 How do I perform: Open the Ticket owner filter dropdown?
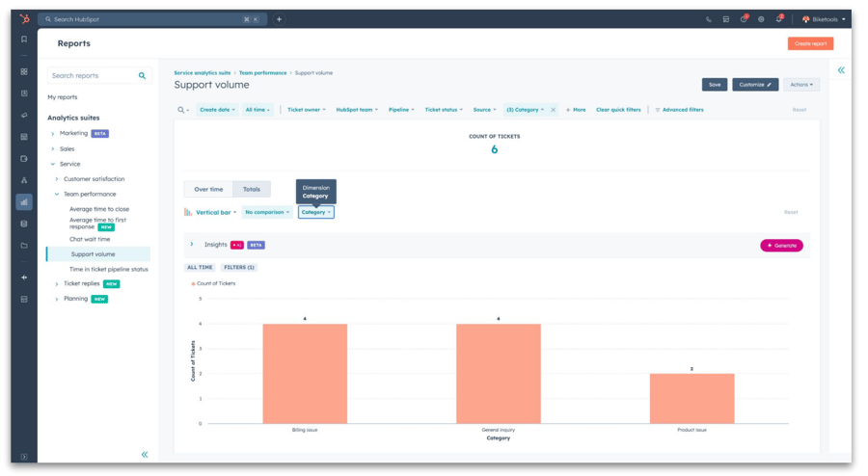pyautogui.click(x=306, y=110)
